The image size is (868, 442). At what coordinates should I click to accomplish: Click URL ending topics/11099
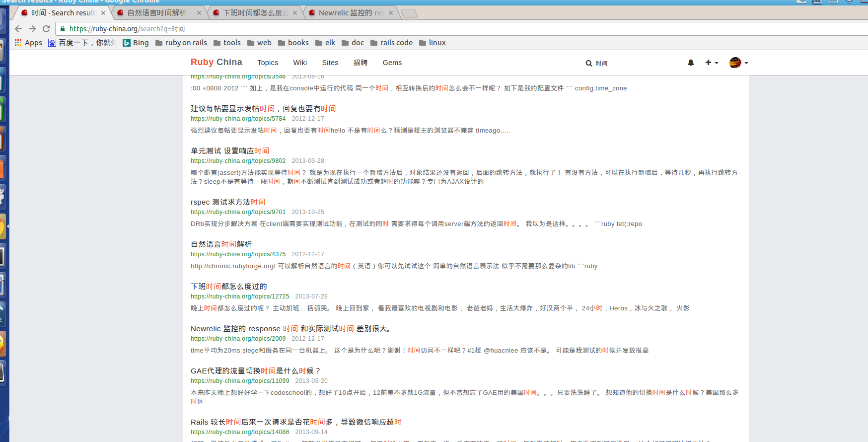pos(240,381)
